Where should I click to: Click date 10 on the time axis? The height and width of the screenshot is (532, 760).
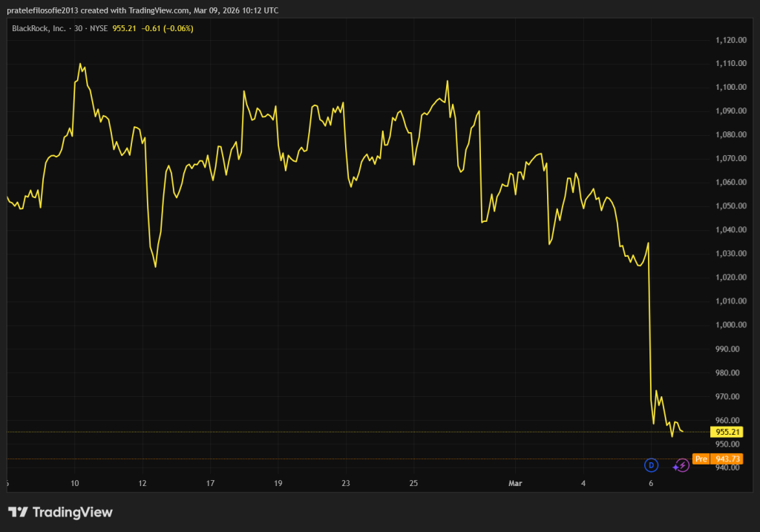click(x=75, y=484)
